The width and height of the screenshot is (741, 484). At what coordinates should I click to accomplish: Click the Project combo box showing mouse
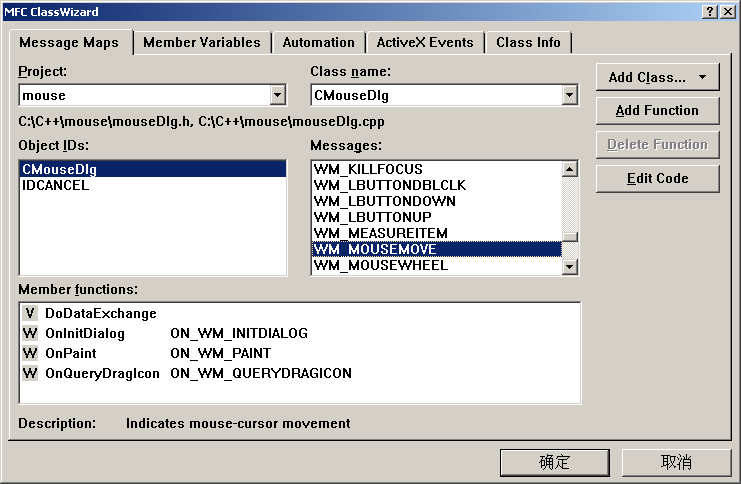click(153, 95)
